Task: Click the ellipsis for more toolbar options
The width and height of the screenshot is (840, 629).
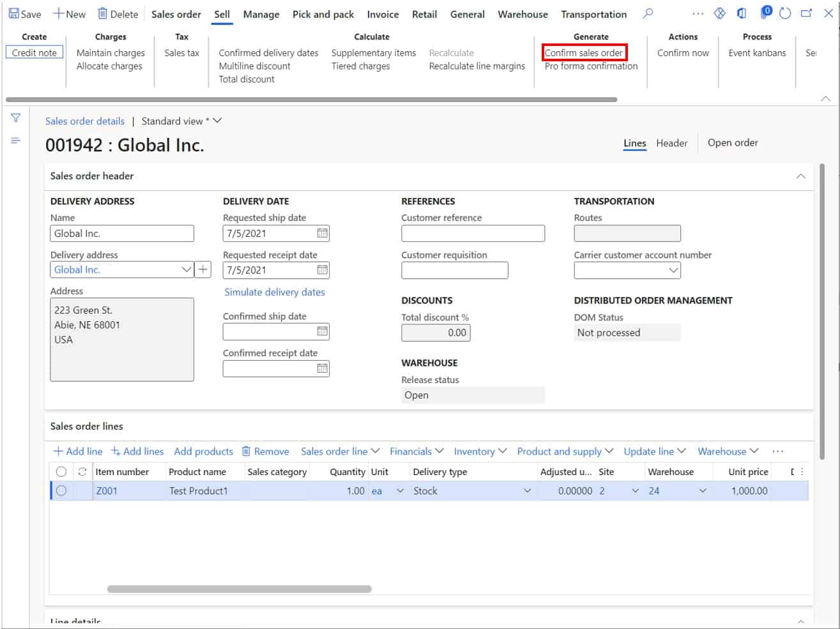Action: click(x=698, y=13)
